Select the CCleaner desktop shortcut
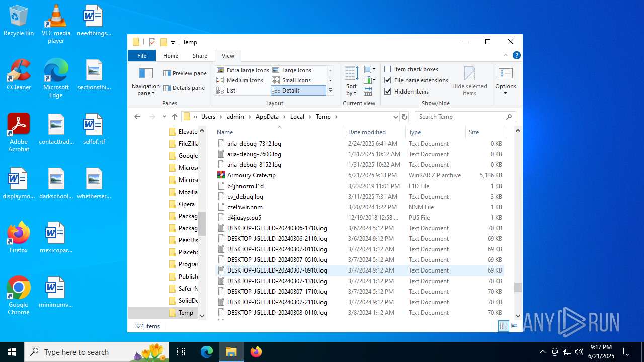The image size is (644, 362). pyautogui.click(x=19, y=75)
